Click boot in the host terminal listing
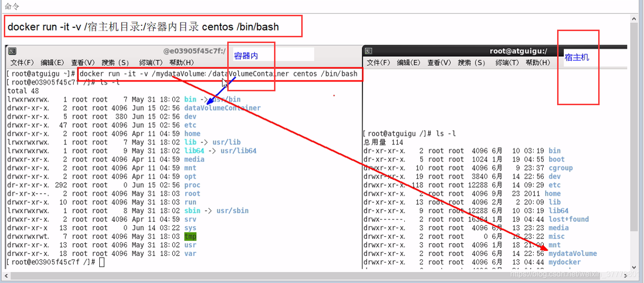The width and height of the screenshot is (644, 283). pyautogui.click(x=557, y=159)
